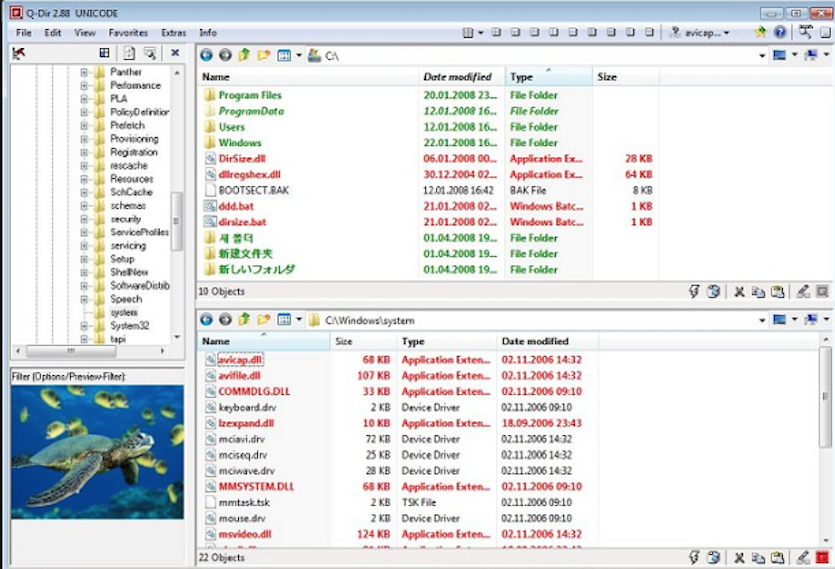The height and width of the screenshot is (569, 835).
Task: Click the favorites folder icon in the C:\ pane
Action: [x=264, y=55]
